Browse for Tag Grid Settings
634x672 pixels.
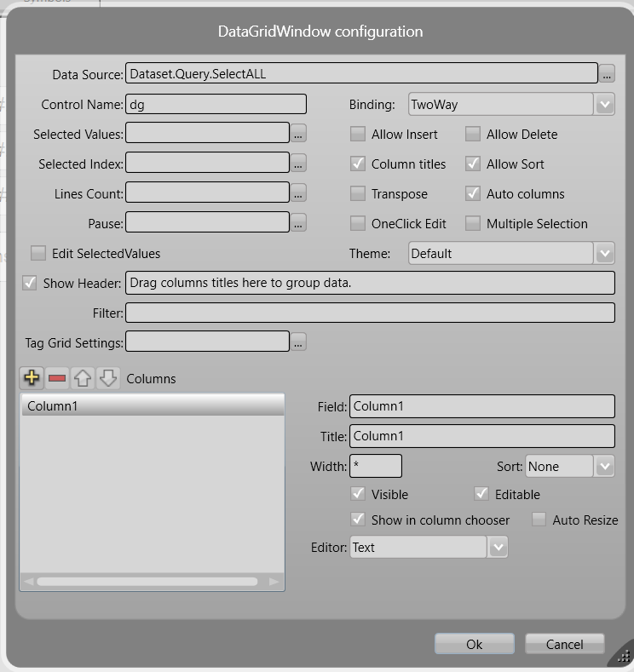298,342
